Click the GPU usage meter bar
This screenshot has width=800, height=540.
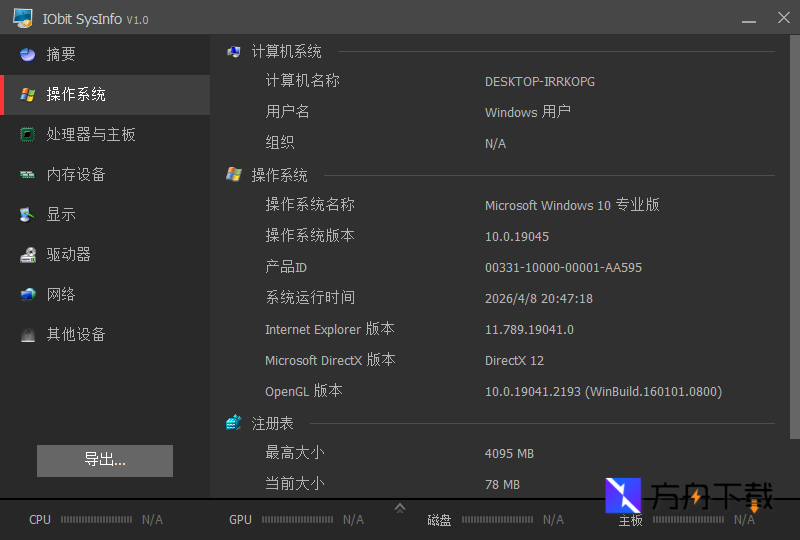(x=297, y=520)
